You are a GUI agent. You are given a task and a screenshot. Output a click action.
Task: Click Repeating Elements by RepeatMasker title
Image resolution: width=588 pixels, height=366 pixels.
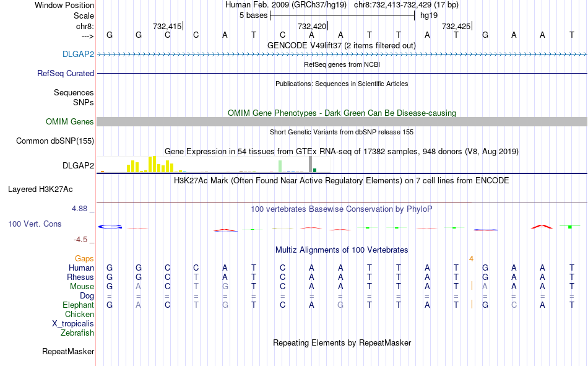click(x=342, y=342)
